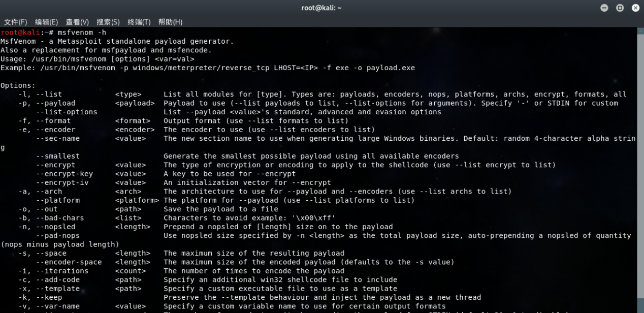Screen dimensions: 644x313
Task: Click the '-b, --bad-chars' option
Action: [51, 218]
